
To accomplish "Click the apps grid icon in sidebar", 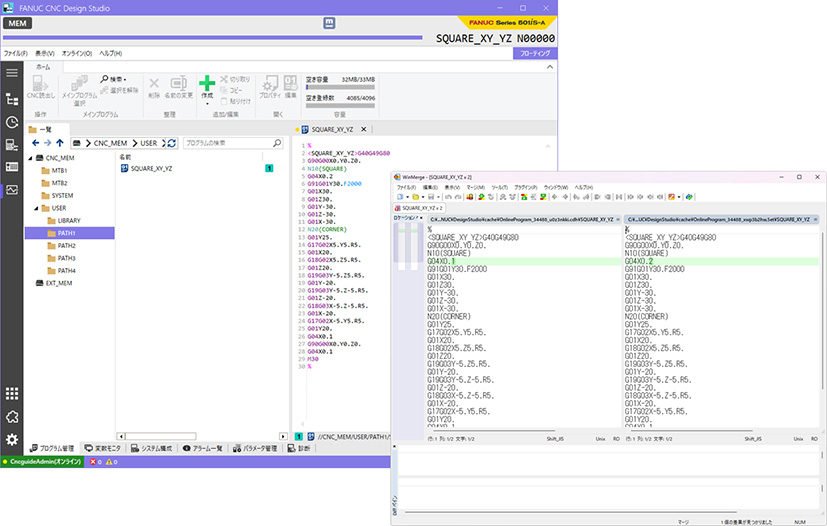I will [12, 394].
